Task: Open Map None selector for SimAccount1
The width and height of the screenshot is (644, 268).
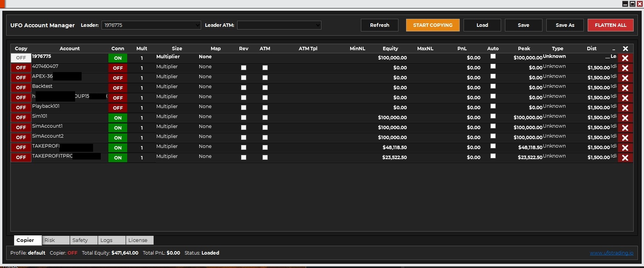Action: pyautogui.click(x=205, y=127)
